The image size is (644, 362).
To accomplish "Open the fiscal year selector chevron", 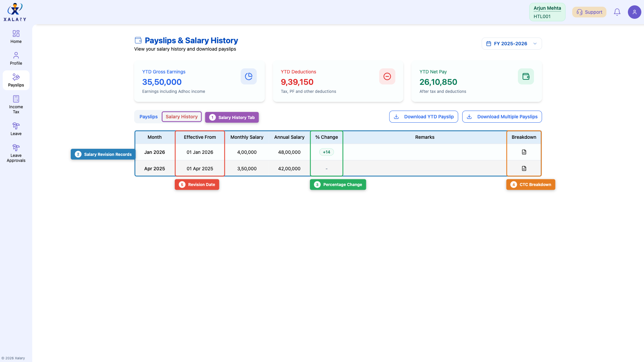I will pyautogui.click(x=535, y=44).
